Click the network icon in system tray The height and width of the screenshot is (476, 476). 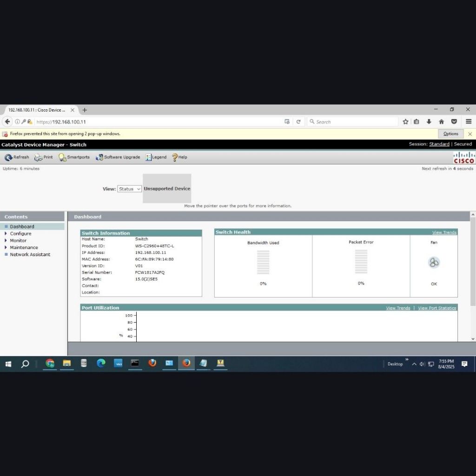431,364
